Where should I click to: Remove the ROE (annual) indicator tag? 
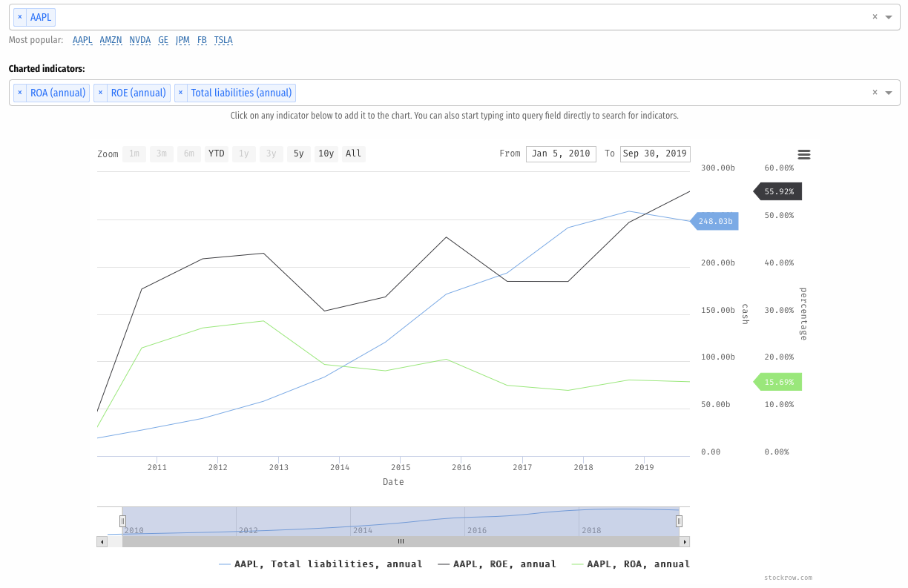tap(100, 93)
